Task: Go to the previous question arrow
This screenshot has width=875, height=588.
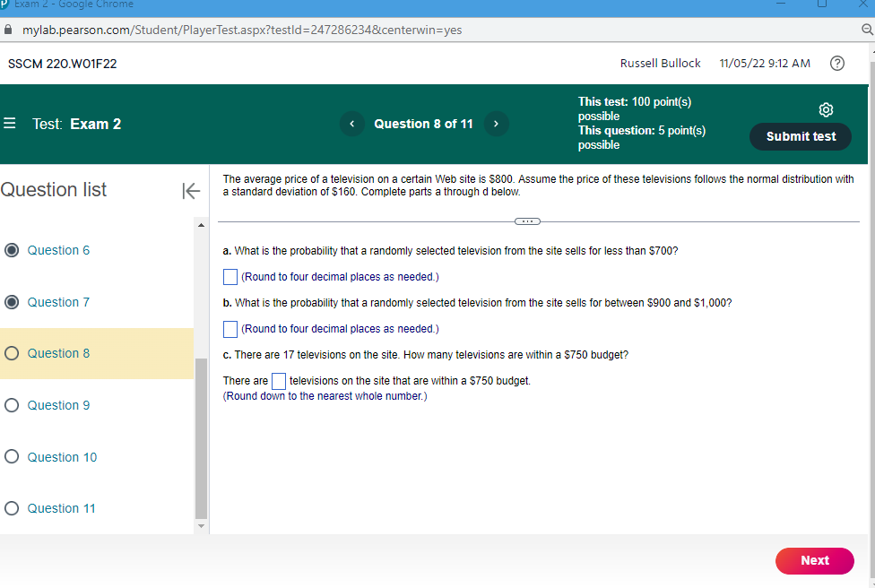Action: pyautogui.click(x=352, y=124)
